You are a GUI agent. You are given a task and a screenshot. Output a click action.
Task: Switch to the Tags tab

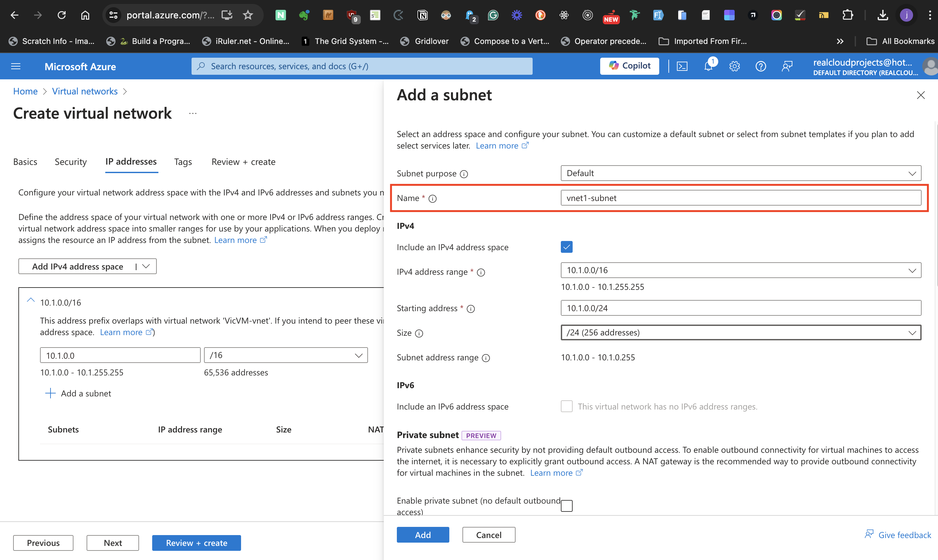click(x=183, y=162)
